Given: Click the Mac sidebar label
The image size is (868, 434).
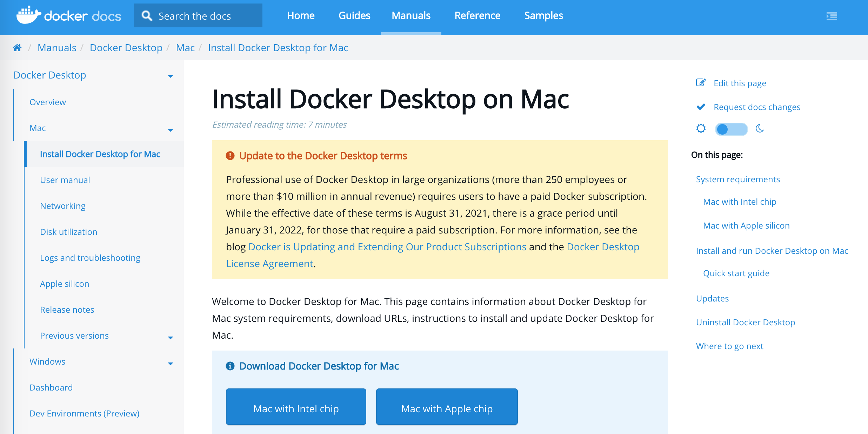Looking at the screenshot, I should click(38, 128).
